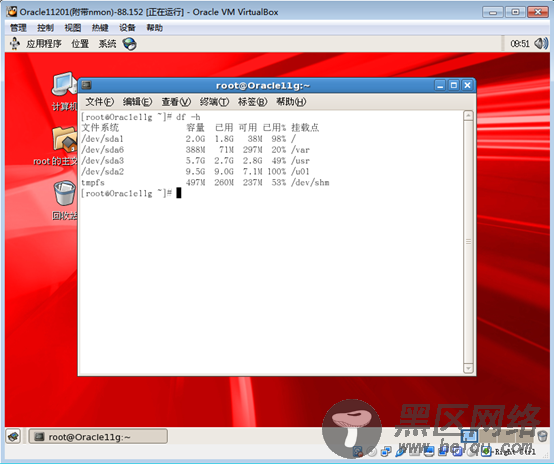Click the 'df -h' command text
Screen dimensions: 554x464
click(x=188, y=117)
